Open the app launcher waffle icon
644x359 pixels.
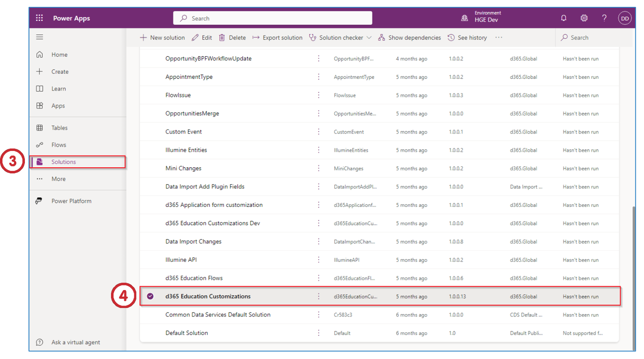[39, 18]
